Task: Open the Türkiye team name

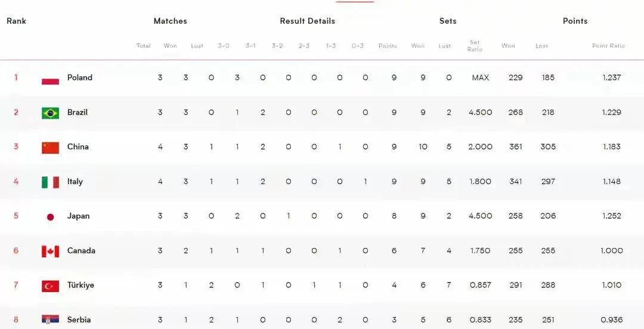Action: 80,285
